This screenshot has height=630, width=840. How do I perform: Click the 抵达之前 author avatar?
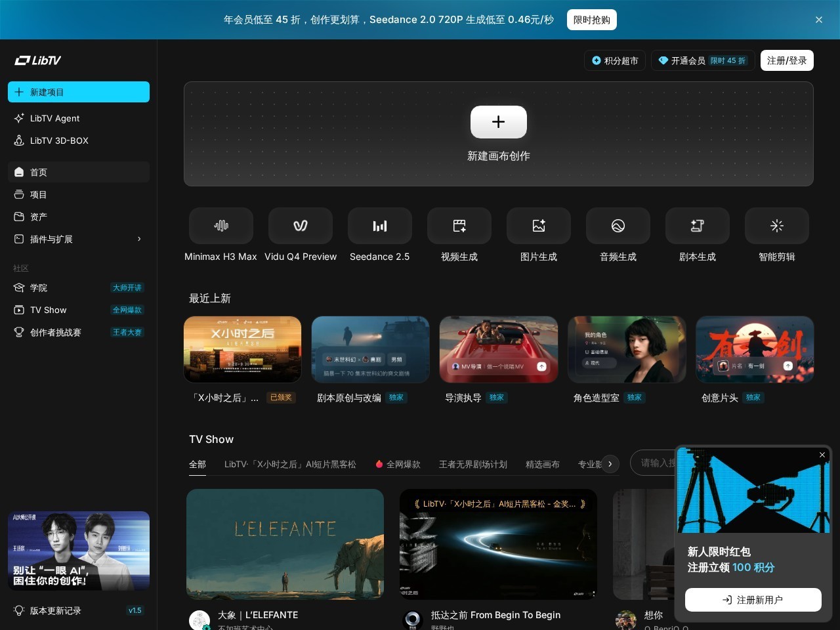click(x=413, y=620)
